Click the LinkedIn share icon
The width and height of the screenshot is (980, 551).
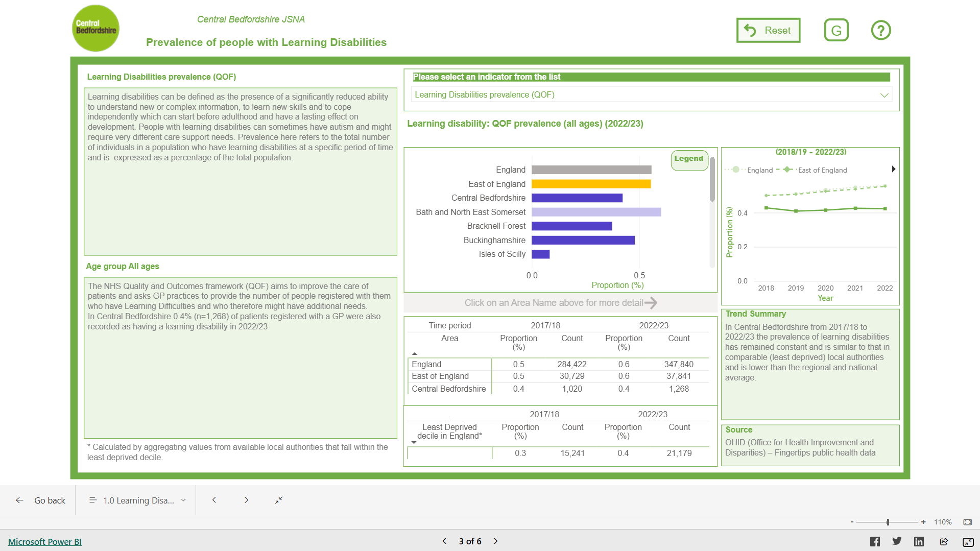tap(919, 541)
